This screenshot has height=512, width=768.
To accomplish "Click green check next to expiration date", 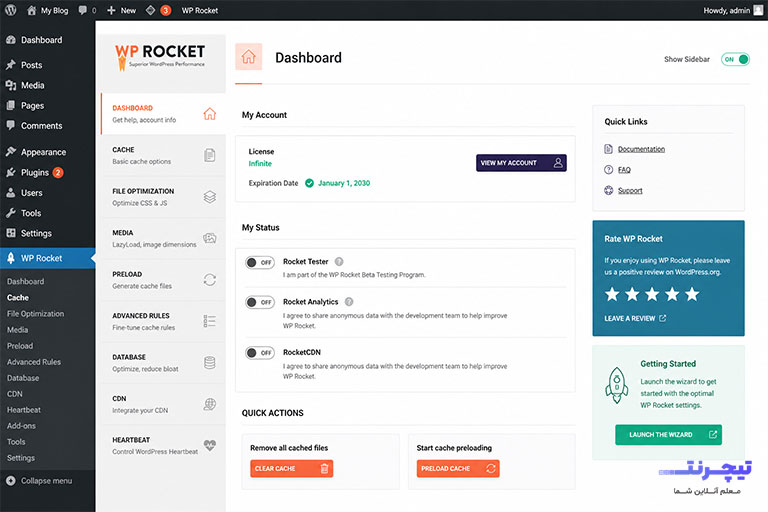I will (x=310, y=183).
